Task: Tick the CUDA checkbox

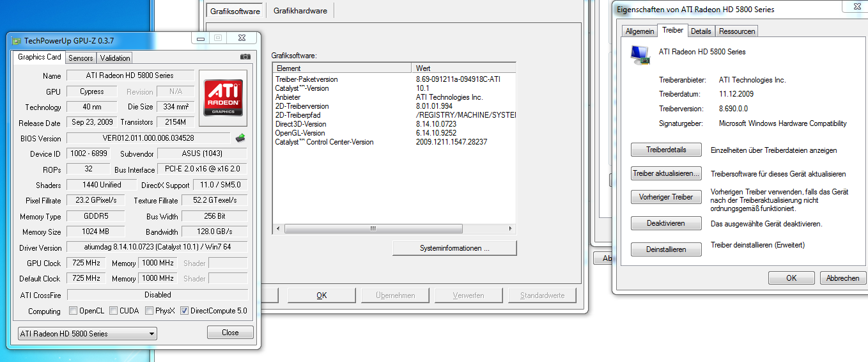Action: click(x=114, y=311)
